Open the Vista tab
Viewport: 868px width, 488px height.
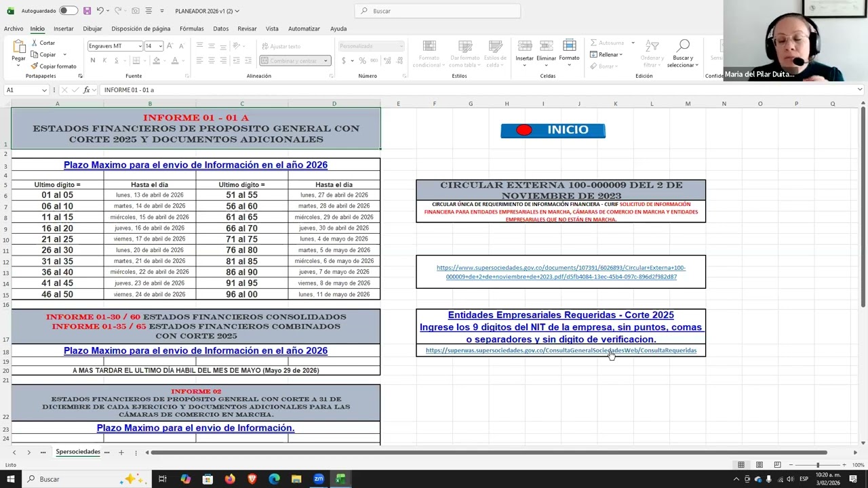point(272,28)
